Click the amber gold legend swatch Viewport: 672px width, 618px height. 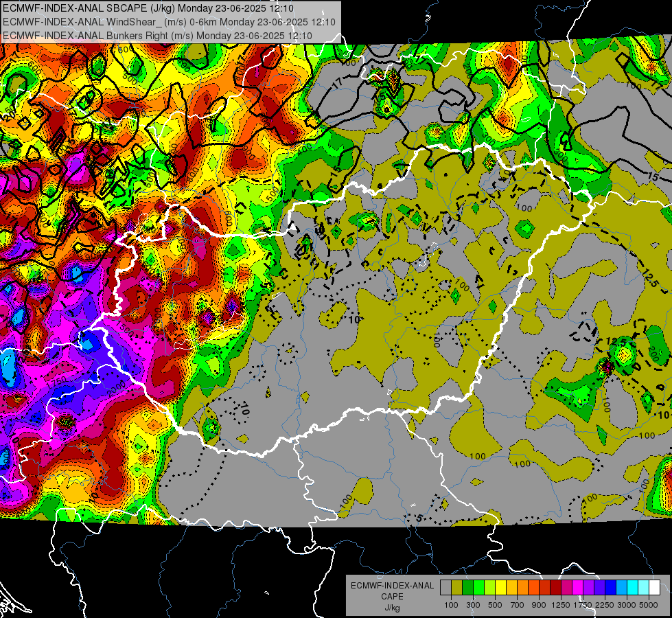[x=511, y=588]
